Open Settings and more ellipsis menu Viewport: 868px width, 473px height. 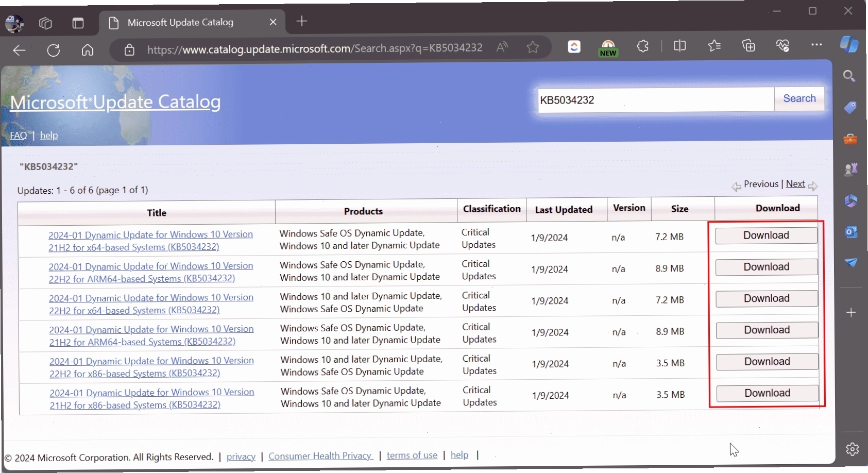(x=816, y=45)
